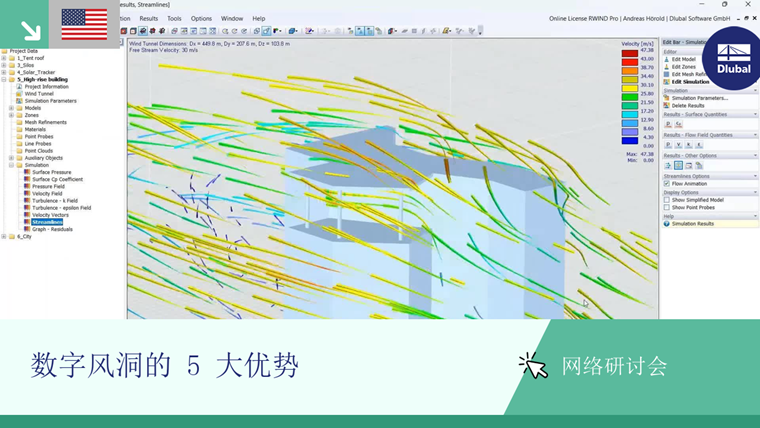Click Simulation Parameters... in Edit Bar
This screenshot has width=760, height=428.
pos(699,98)
